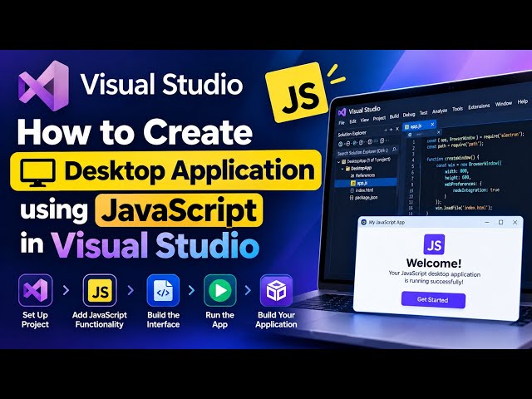Click the Welcome! heading

434,263
